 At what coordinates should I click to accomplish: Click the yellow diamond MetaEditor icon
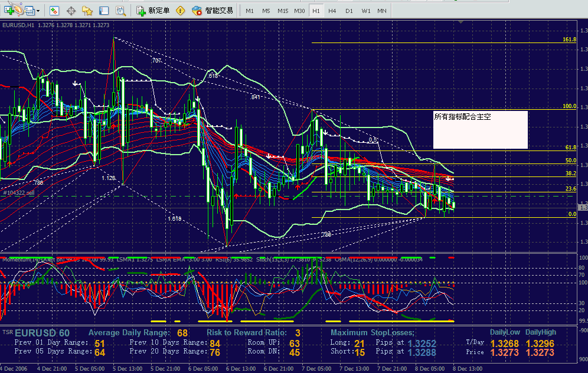(181, 11)
